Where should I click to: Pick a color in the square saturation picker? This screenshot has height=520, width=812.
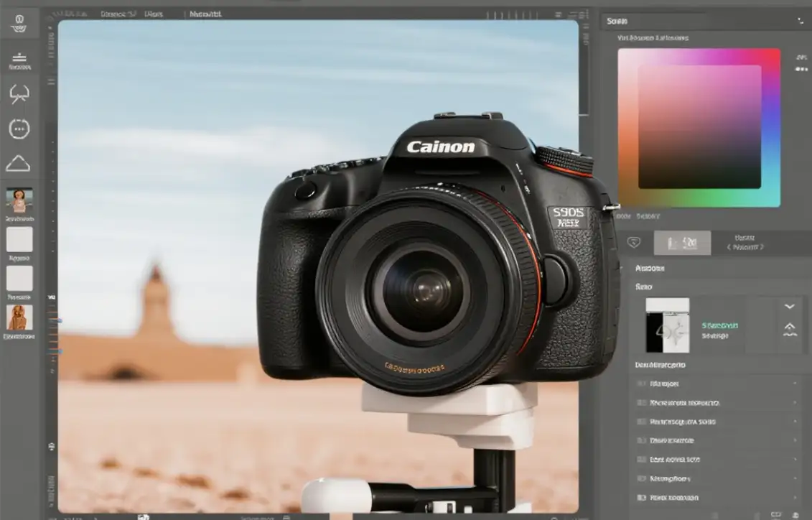click(699, 127)
